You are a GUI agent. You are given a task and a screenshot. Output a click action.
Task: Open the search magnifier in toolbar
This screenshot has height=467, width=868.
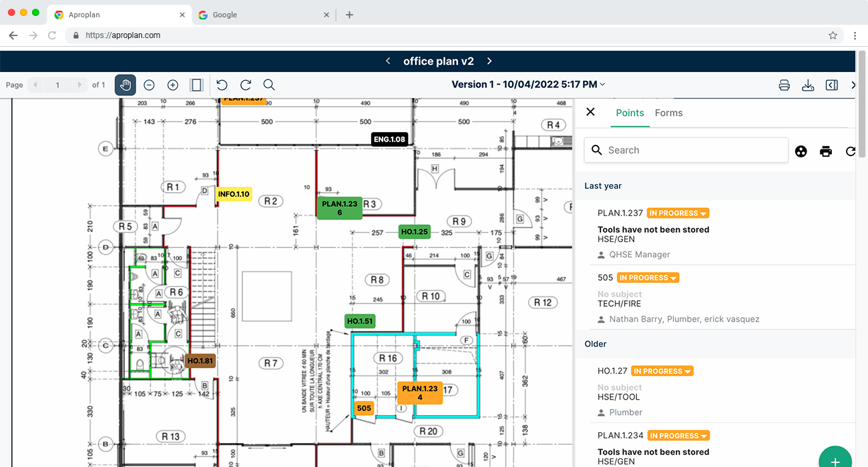(x=269, y=85)
